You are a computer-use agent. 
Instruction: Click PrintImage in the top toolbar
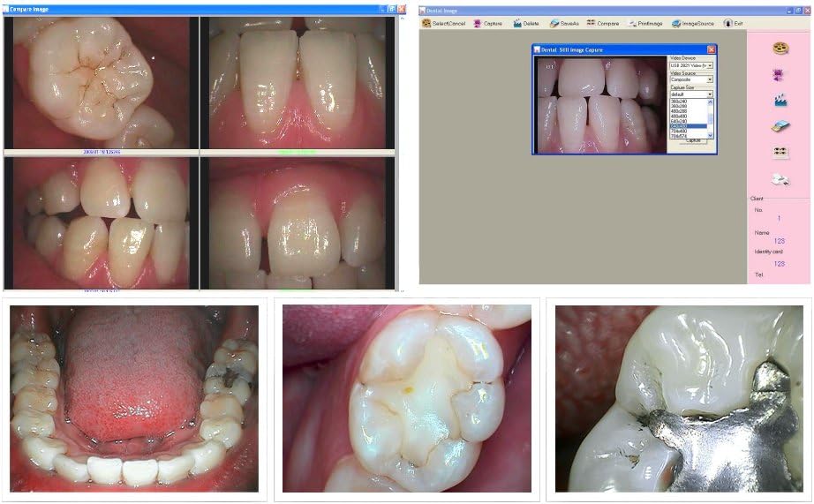(644, 23)
